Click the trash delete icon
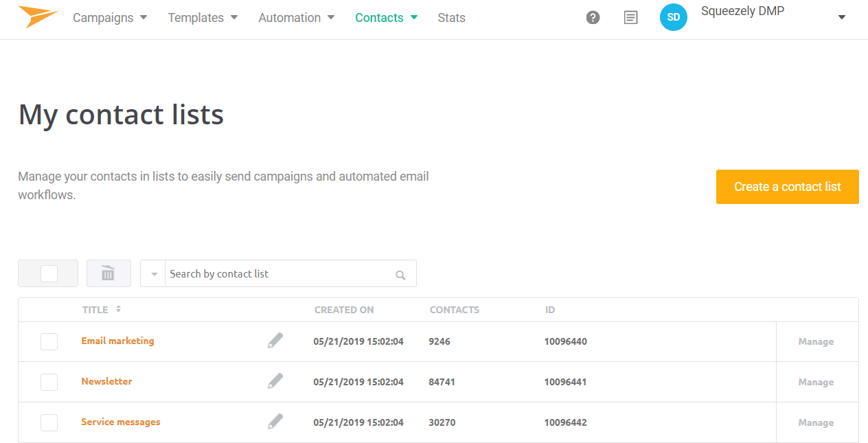The height and width of the screenshot is (443, 868). click(108, 273)
